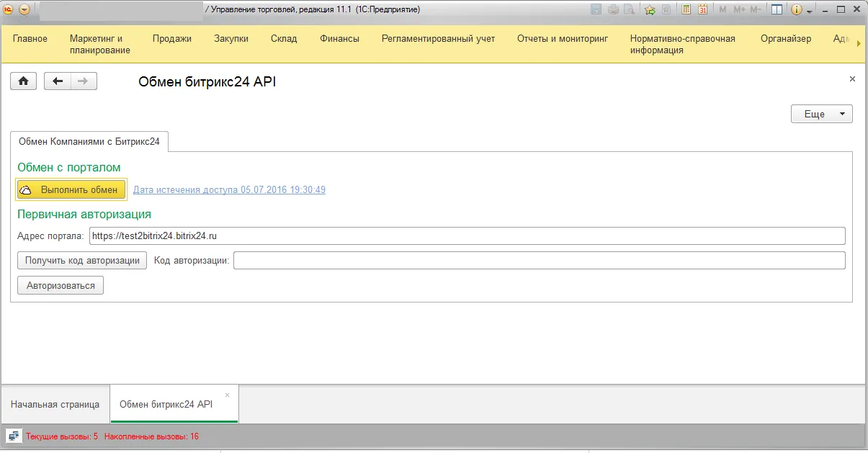Open the yellow info help icon

pos(797,10)
